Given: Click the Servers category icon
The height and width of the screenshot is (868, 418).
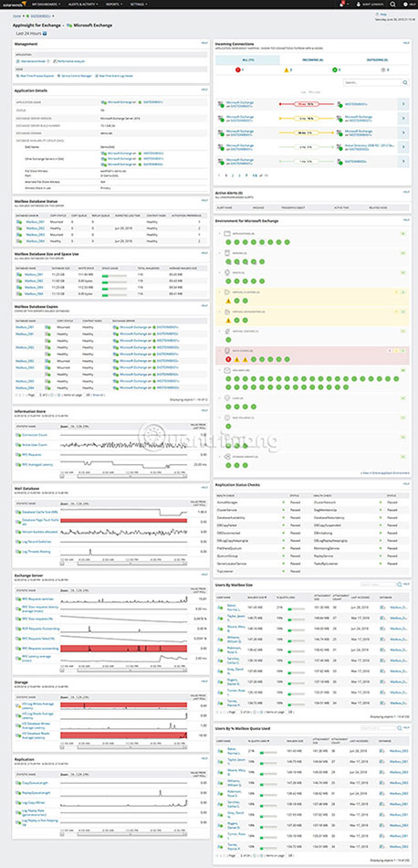Looking at the screenshot, I should (x=226, y=253).
